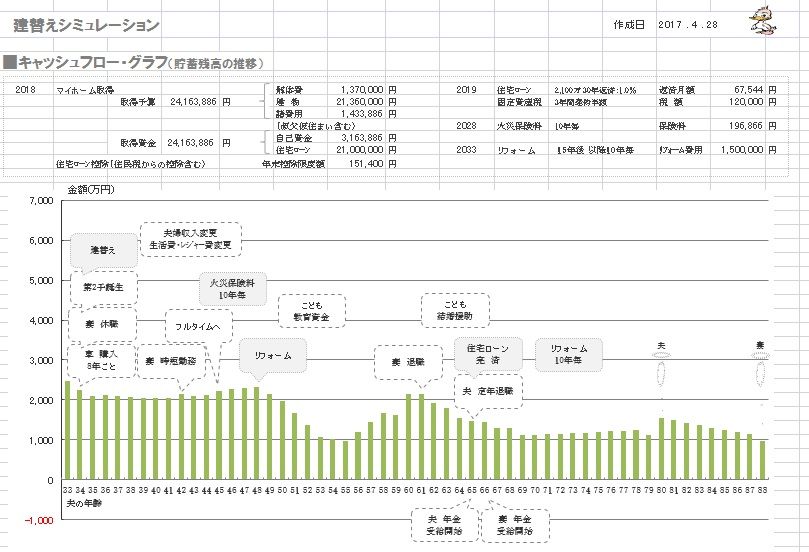The image size is (809, 552).
Task: Click the 'リフォーム 10年毎' callout
Action: pyautogui.click(x=569, y=354)
